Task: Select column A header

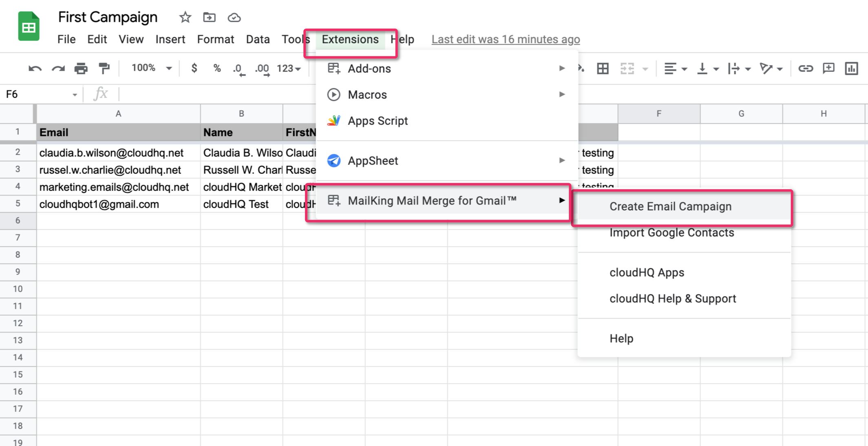Action: point(118,114)
